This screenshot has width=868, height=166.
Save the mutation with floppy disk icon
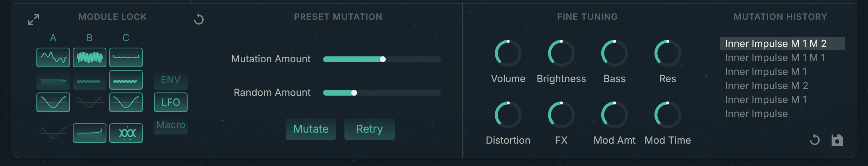pos(837,140)
